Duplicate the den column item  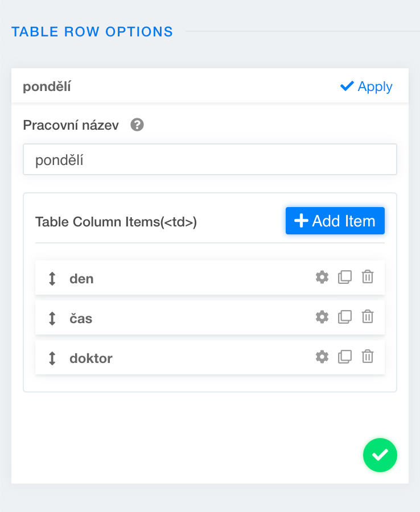[345, 277]
